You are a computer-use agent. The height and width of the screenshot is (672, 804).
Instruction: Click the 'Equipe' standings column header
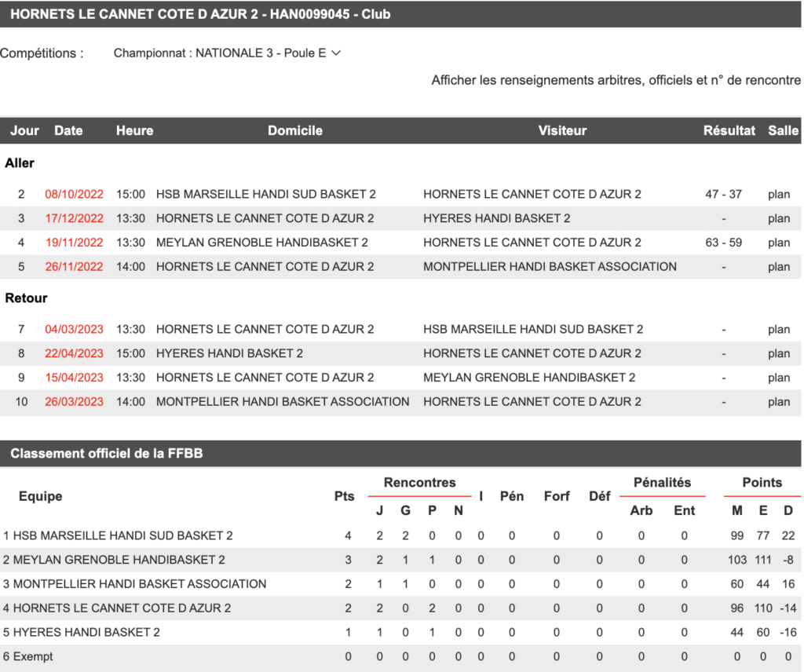pos(41,496)
